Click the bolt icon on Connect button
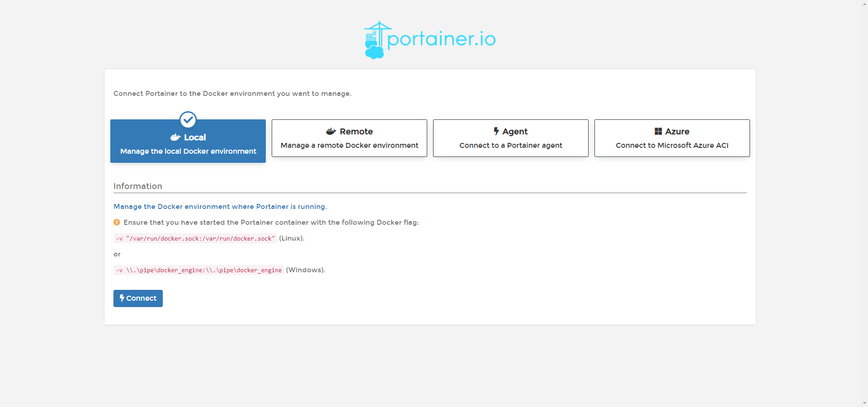The width and height of the screenshot is (868, 407). pyautogui.click(x=122, y=298)
